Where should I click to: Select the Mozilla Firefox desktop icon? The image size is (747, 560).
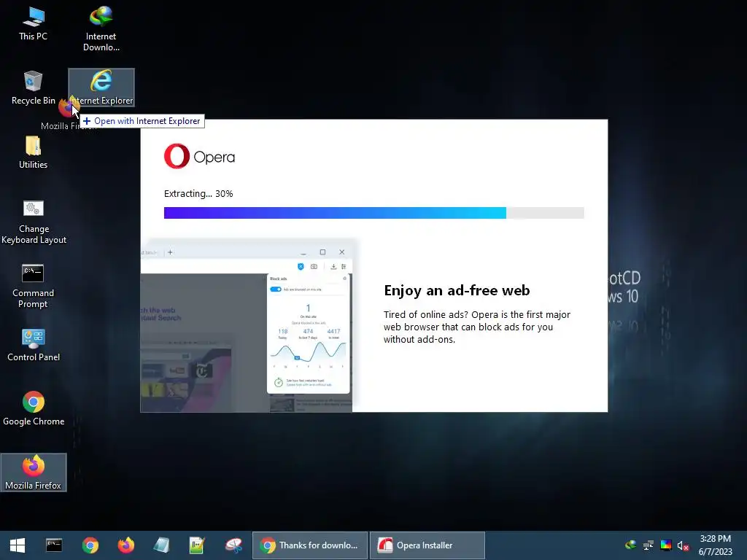(34, 472)
